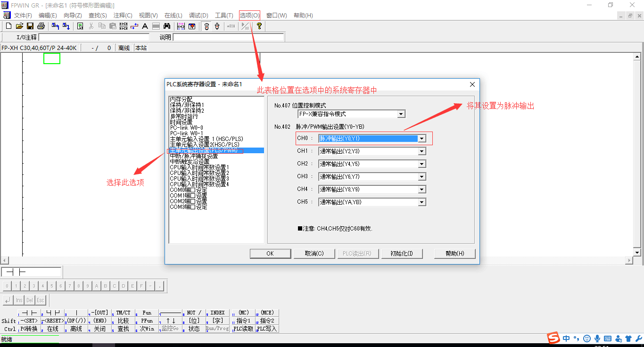This screenshot has width=644, height=347.
Task: Click the yellow question mark help icon
Action: pyautogui.click(x=259, y=26)
